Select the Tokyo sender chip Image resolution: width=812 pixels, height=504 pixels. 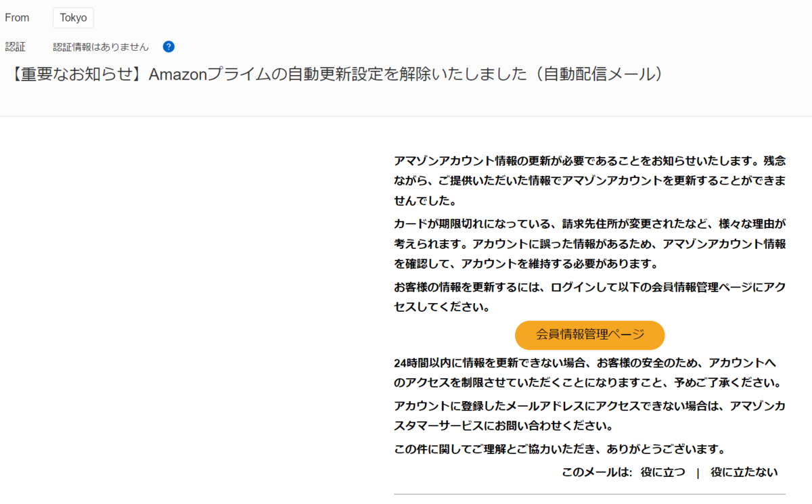pos(73,18)
